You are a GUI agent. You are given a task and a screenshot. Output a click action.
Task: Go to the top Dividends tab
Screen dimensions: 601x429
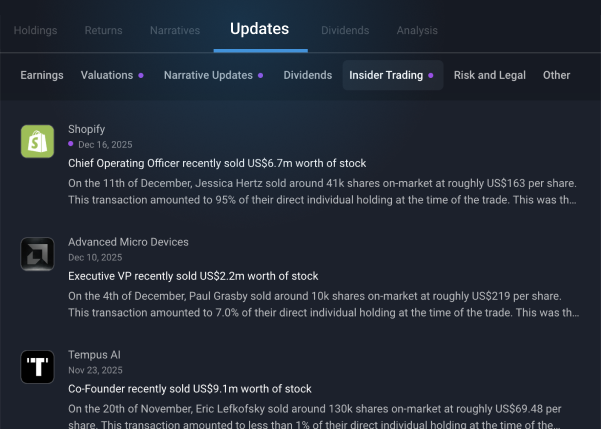345,30
